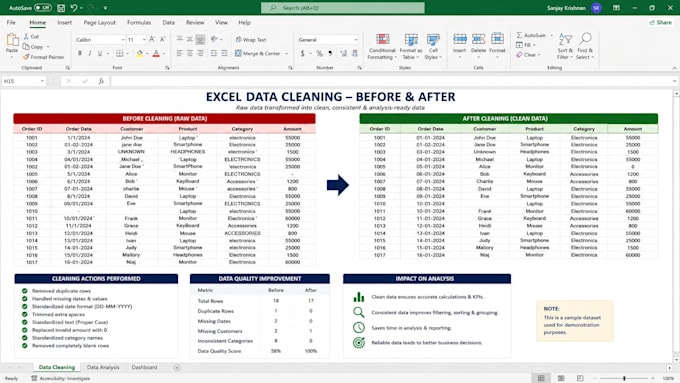Apply Accounting dollar format
The width and height of the screenshot is (680, 383).
pos(302,53)
